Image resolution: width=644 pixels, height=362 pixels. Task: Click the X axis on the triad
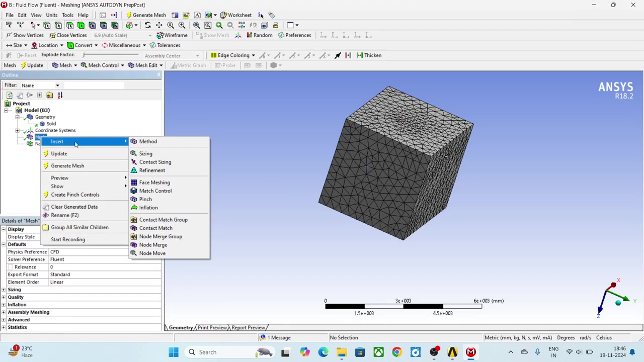pyautogui.click(x=613, y=285)
